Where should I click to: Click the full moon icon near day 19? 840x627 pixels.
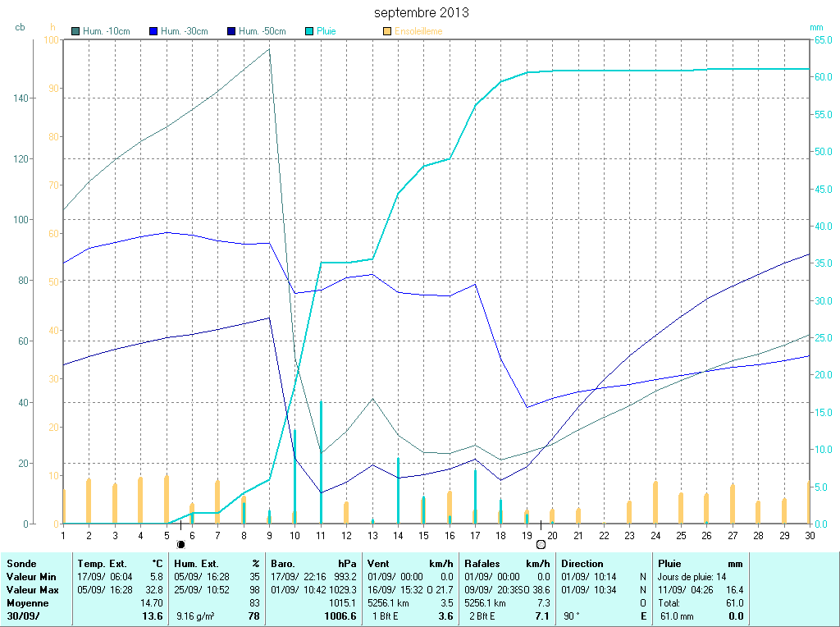[x=541, y=543]
